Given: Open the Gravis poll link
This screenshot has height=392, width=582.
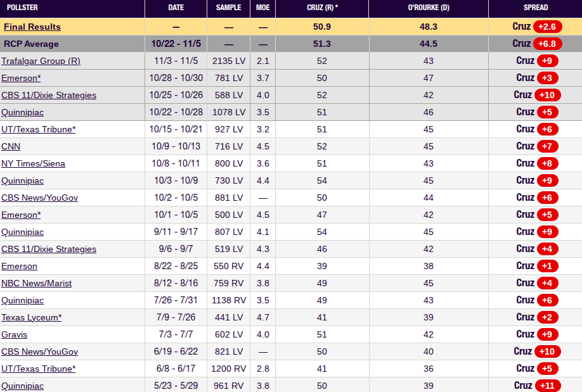Looking at the screenshot, I should (x=14, y=334).
